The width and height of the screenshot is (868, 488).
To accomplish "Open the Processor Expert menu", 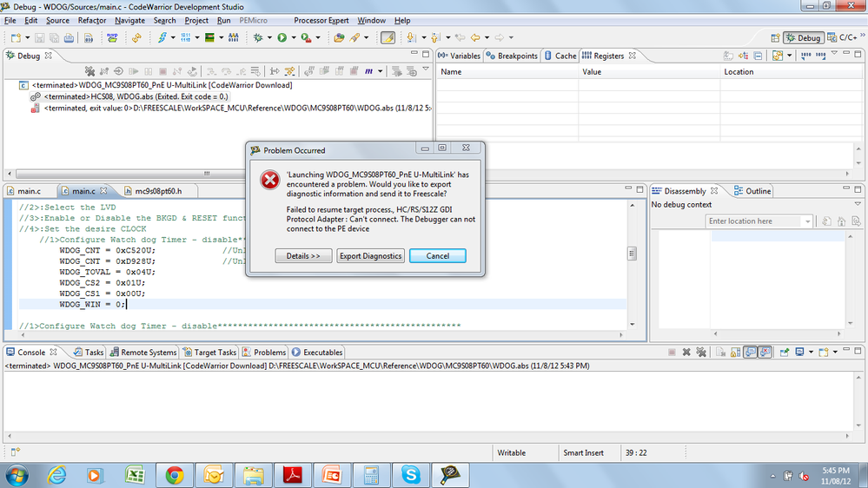I will 321,21.
